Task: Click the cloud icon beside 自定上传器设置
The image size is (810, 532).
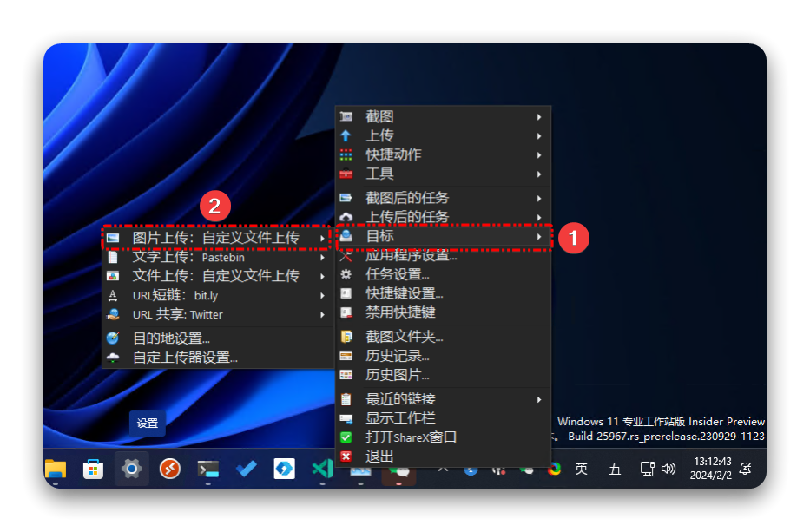Action: [x=113, y=358]
